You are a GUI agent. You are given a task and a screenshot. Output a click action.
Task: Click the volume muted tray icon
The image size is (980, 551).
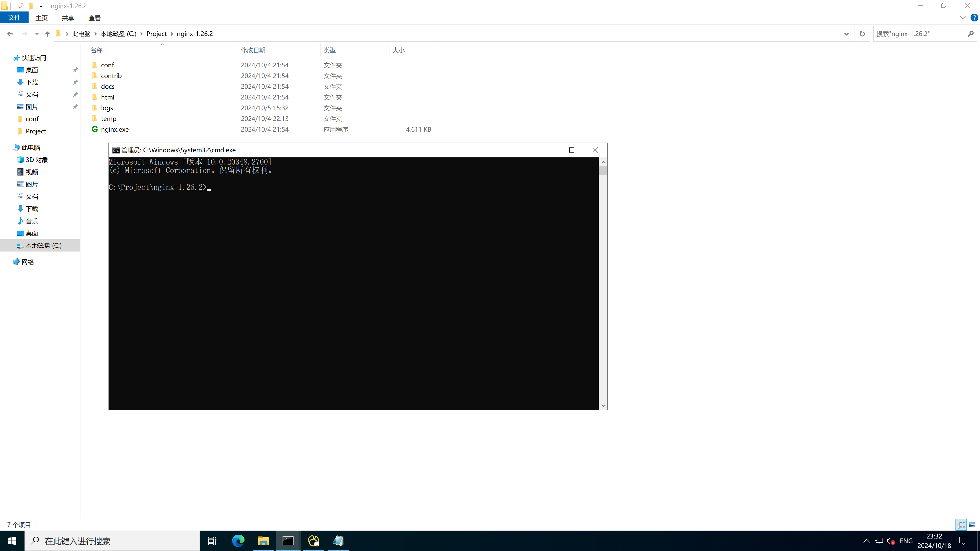tap(891, 541)
